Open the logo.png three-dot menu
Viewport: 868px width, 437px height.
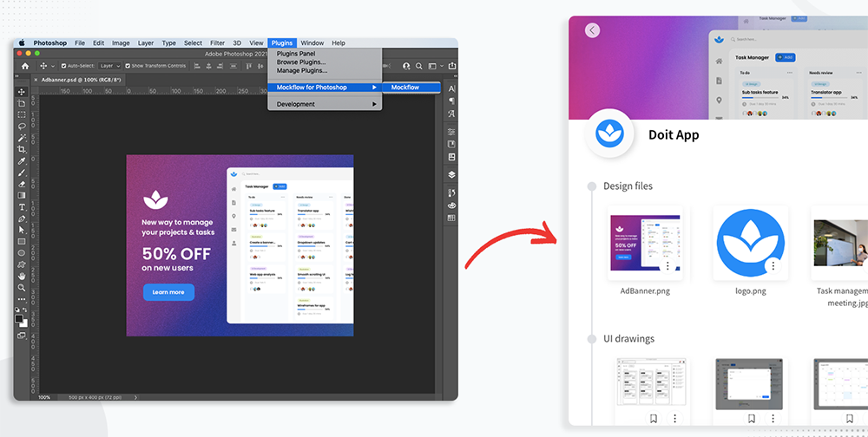773,266
